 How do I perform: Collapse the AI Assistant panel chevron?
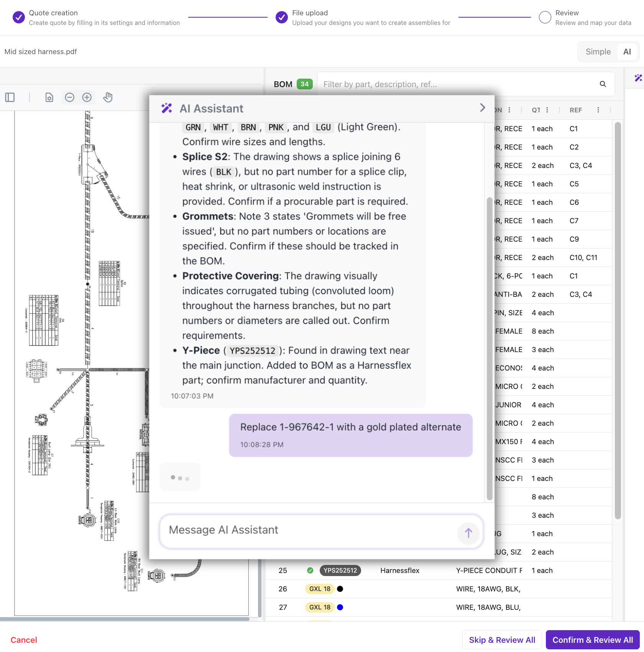(482, 108)
